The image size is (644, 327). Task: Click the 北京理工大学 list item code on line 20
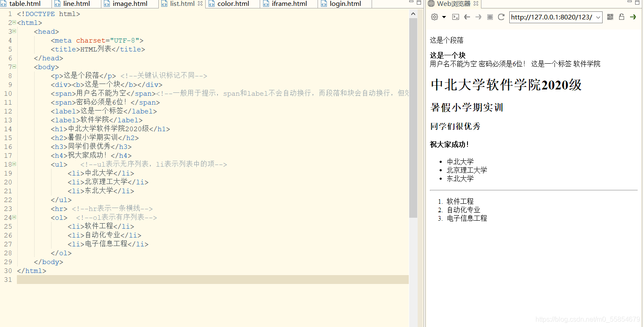(x=108, y=182)
